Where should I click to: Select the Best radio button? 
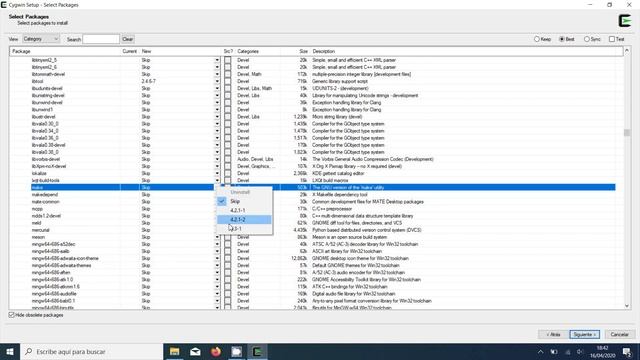(x=567, y=39)
